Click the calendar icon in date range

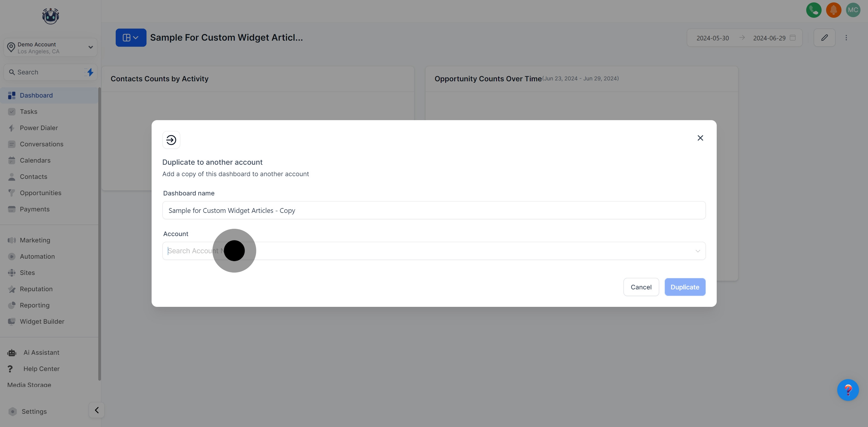(793, 38)
